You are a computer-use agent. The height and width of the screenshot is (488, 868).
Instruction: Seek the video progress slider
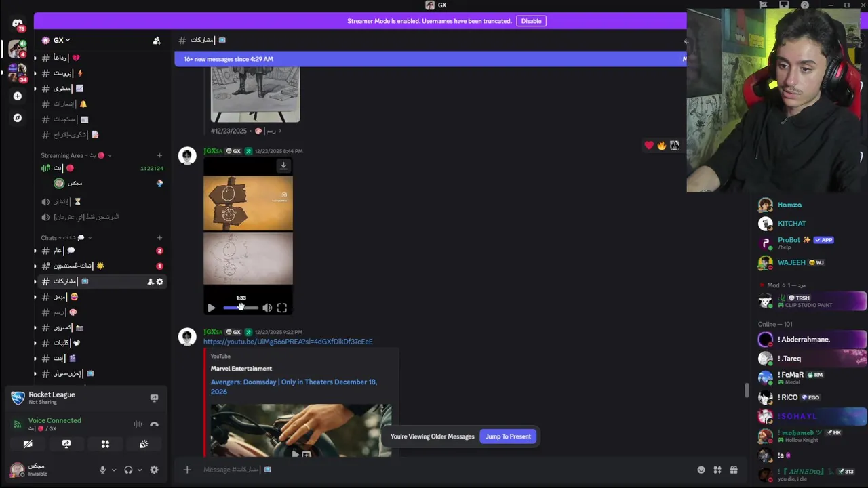tap(241, 308)
